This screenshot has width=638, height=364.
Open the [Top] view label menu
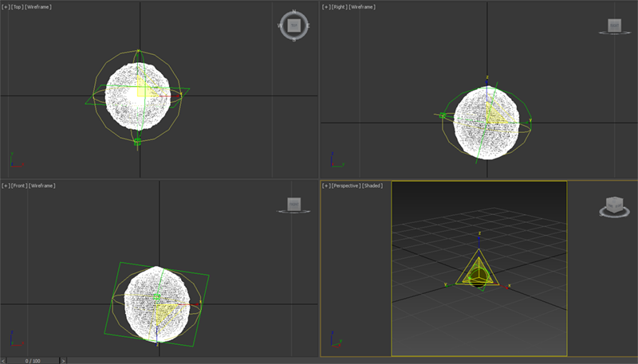click(x=18, y=7)
